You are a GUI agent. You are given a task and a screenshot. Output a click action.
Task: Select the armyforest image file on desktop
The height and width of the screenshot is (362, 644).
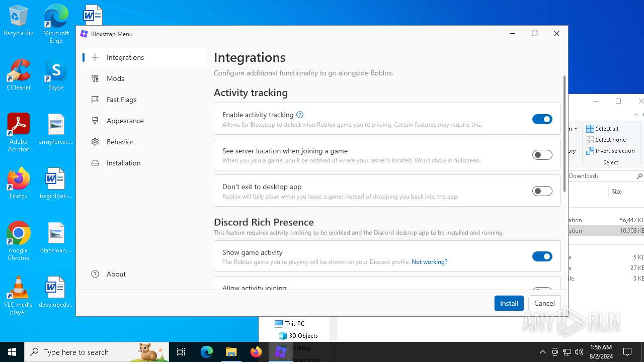[56, 129]
